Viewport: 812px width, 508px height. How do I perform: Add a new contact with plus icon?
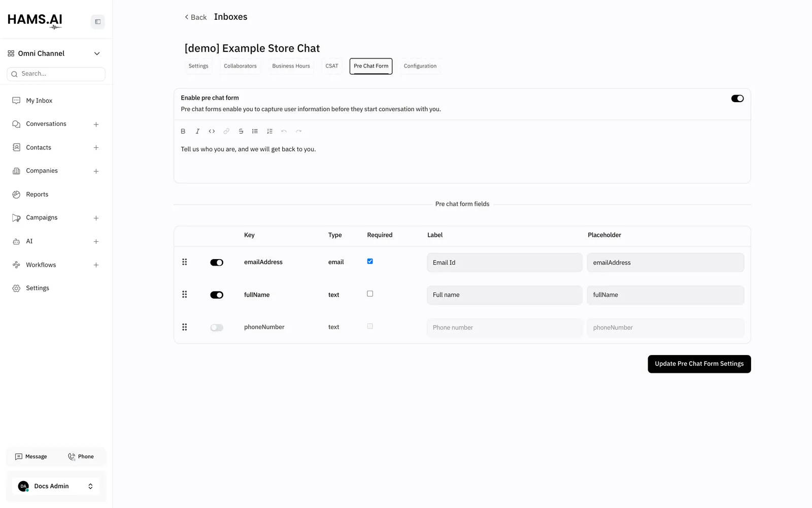click(96, 148)
